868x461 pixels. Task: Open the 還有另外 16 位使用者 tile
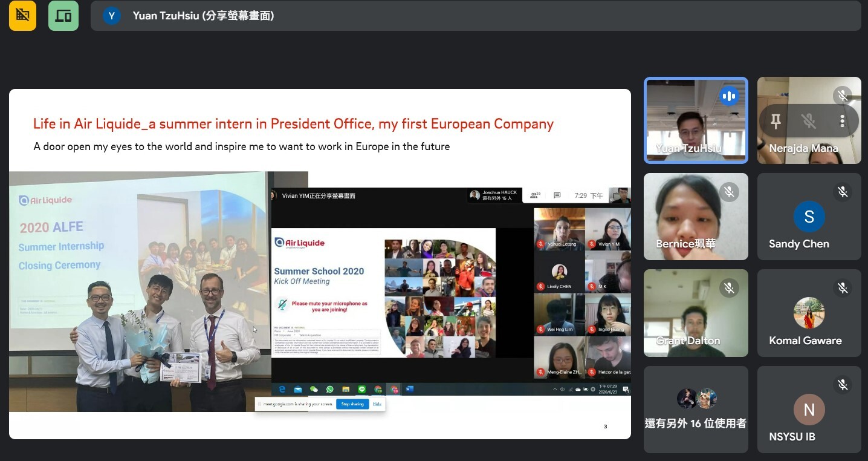[x=696, y=409]
